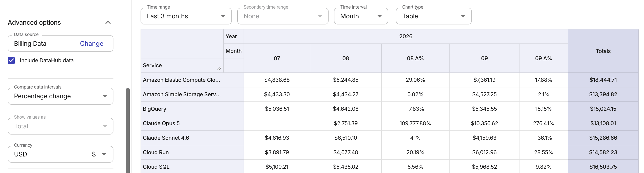
Task: Click the left panel vertical scrollbar
Action: 128,130
